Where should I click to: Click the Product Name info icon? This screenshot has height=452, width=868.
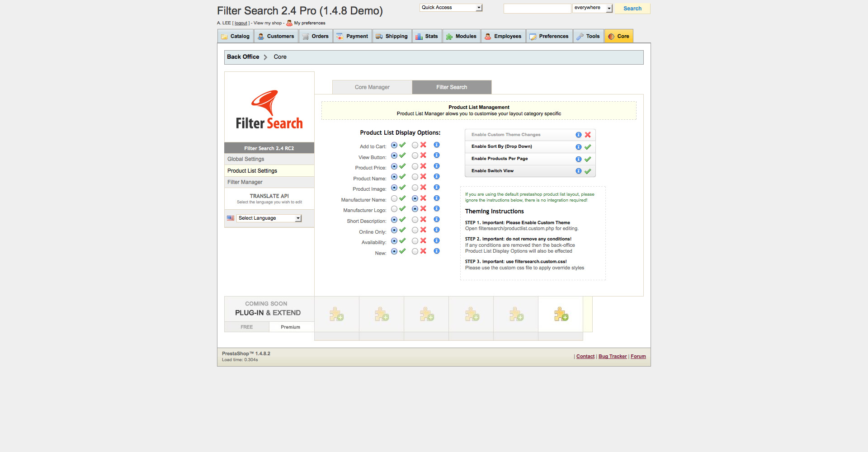point(437,177)
